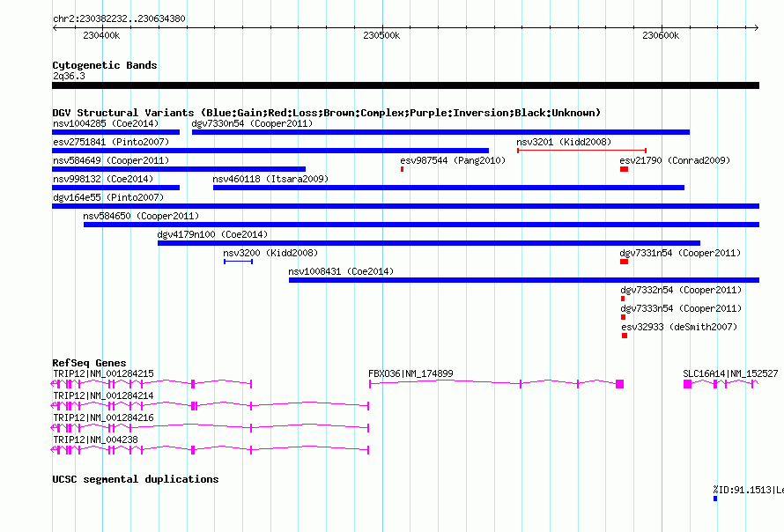Click the esv987544 (Pang2010) label text

pyautogui.click(x=453, y=160)
